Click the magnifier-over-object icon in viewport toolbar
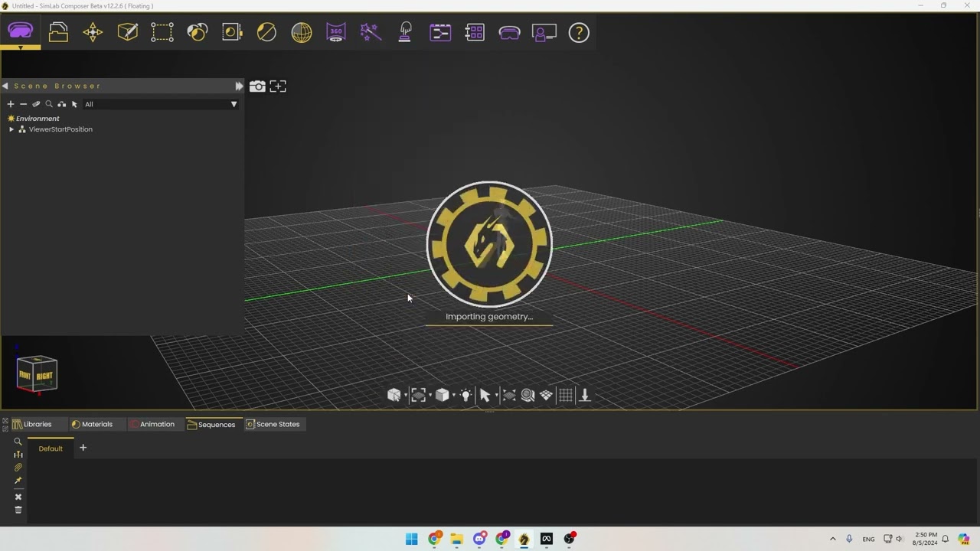This screenshot has height=551, width=980. click(x=528, y=395)
